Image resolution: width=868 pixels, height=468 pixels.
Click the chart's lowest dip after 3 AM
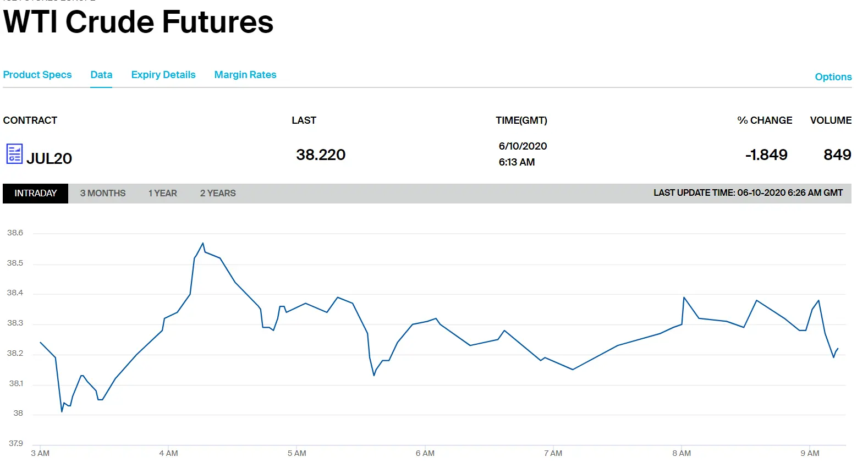62,411
